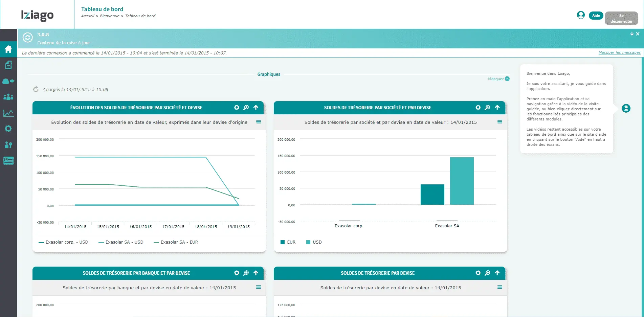Image resolution: width=644 pixels, height=317 pixels.
Task: Collapse the Soldes par société et devise panel
Action: [x=497, y=108]
